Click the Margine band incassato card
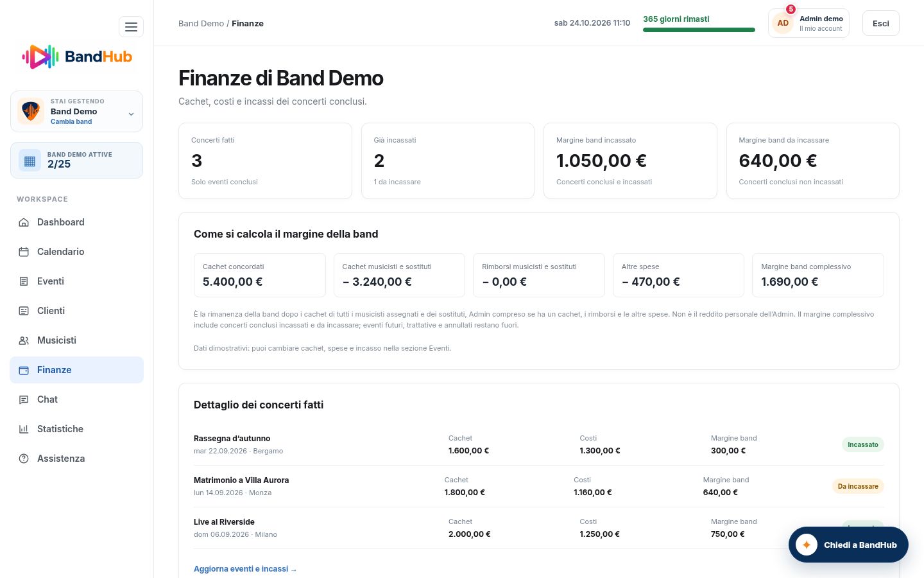This screenshot has height=578, width=924. click(630, 161)
